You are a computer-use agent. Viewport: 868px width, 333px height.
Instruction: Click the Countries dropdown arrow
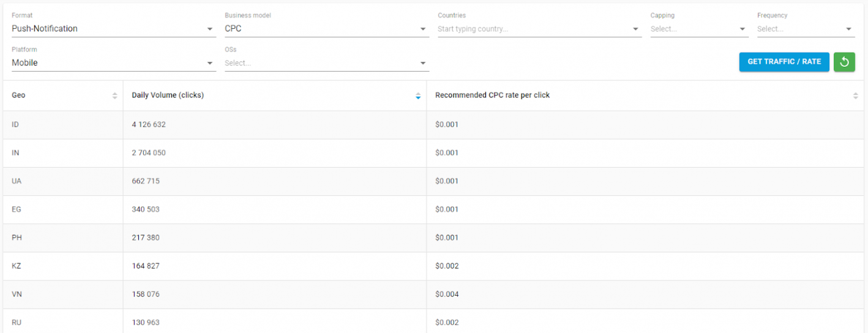635,29
